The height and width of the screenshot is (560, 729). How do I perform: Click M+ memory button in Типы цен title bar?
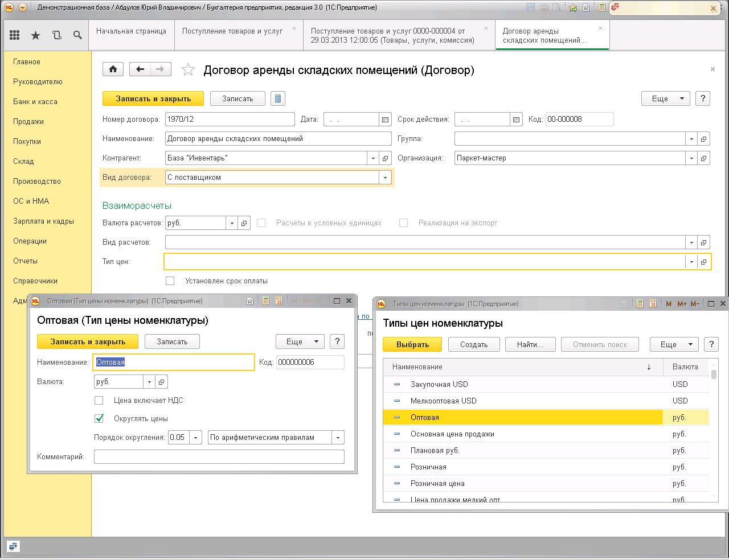[x=682, y=304]
